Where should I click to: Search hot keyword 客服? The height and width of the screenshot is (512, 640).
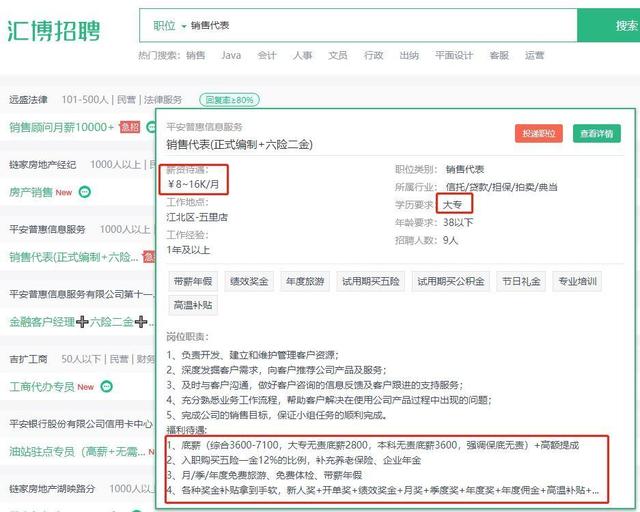point(499,55)
